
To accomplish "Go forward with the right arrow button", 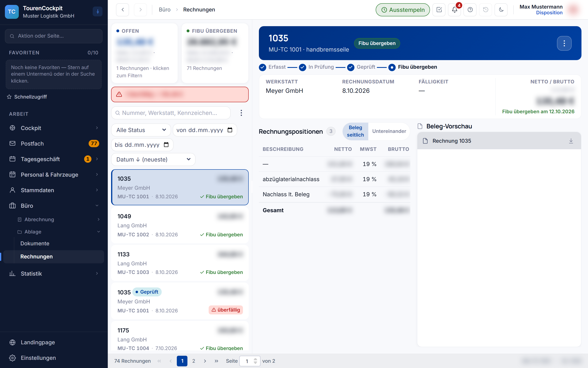I will pos(140,10).
